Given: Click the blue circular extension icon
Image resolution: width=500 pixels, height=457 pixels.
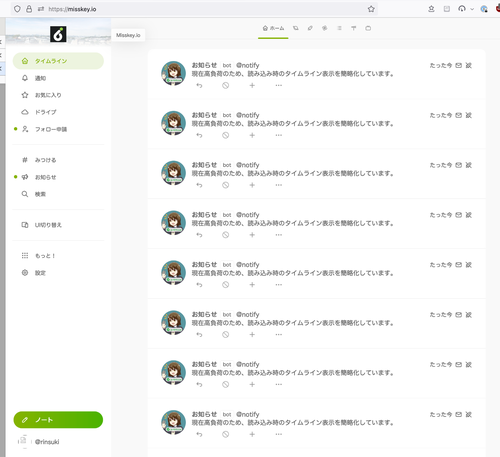Looking at the screenshot, I should [x=484, y=9].
